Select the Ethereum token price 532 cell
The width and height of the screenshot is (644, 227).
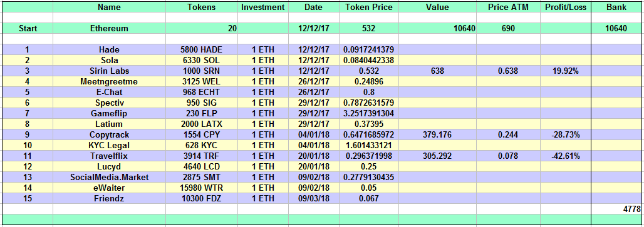tap(369, 28)
